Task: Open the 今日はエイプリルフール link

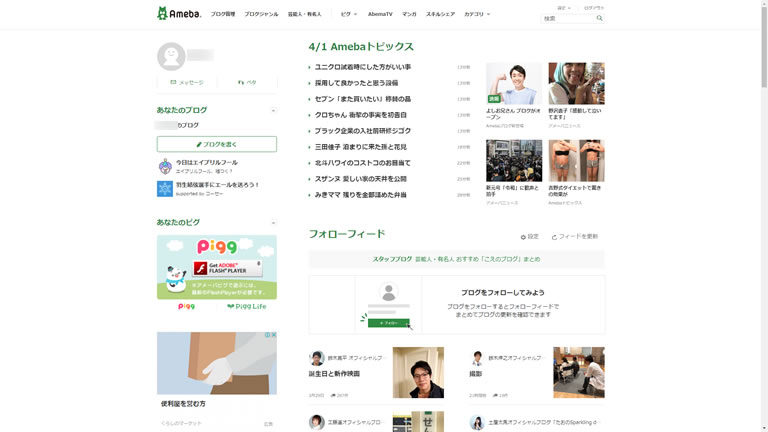Action: coord(207,163)
